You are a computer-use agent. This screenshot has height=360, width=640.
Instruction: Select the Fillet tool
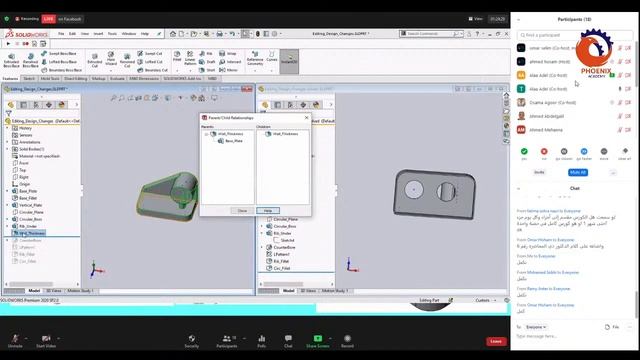click(177, 56)
